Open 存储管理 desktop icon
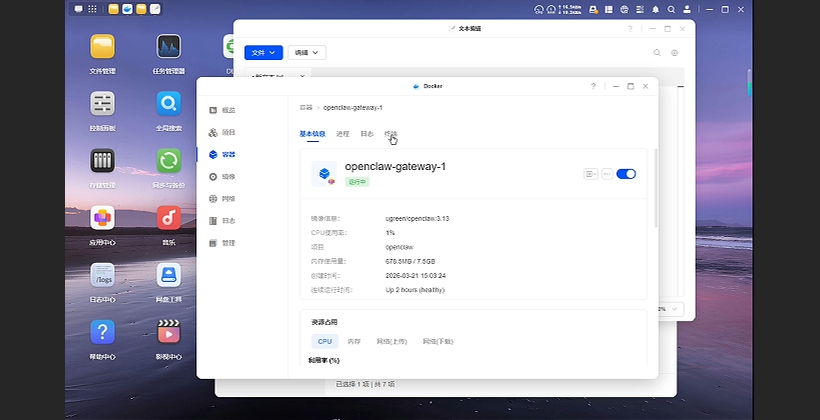This screenshot has width=820, height=420. point(102,161)
